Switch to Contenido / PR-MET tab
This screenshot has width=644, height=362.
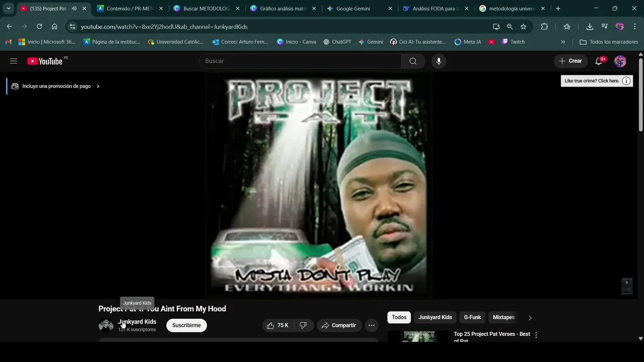point(130,9)
